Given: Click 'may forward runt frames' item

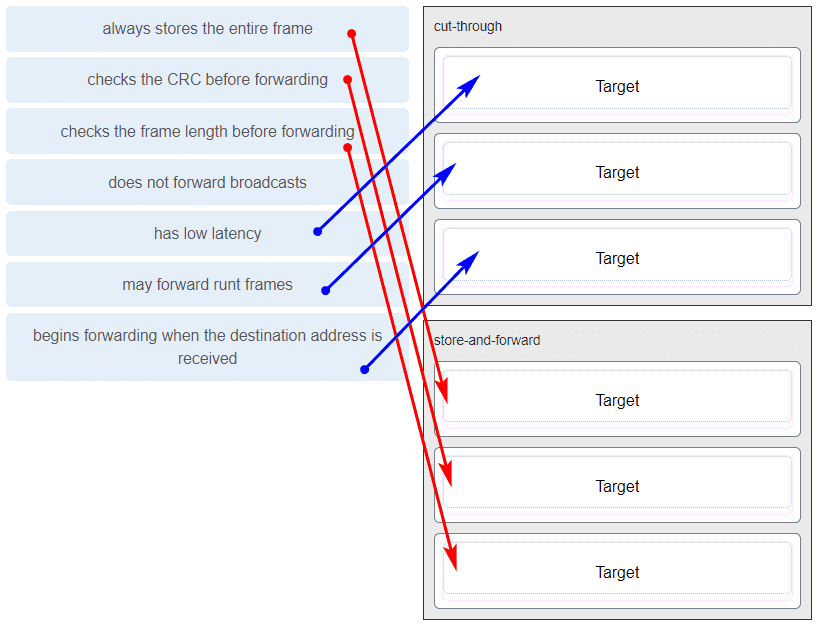Looking at the screenshot, I should point(207,284).
